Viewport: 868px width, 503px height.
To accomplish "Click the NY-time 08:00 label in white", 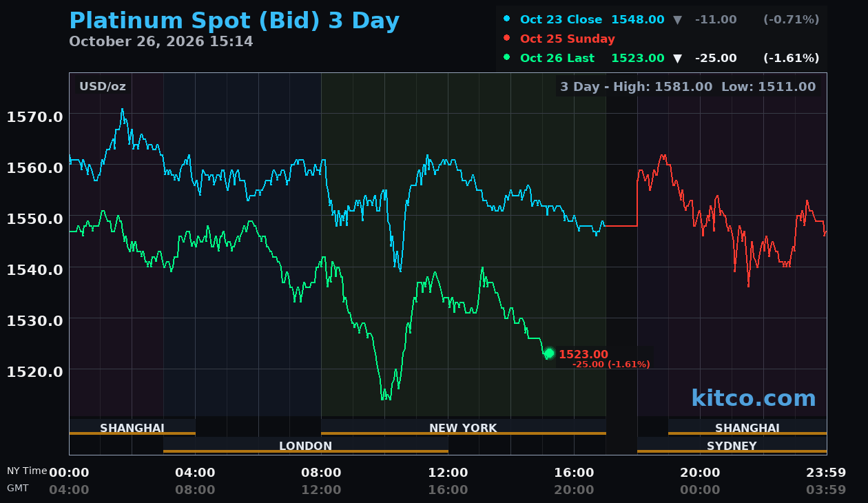I will pos(321,473).
